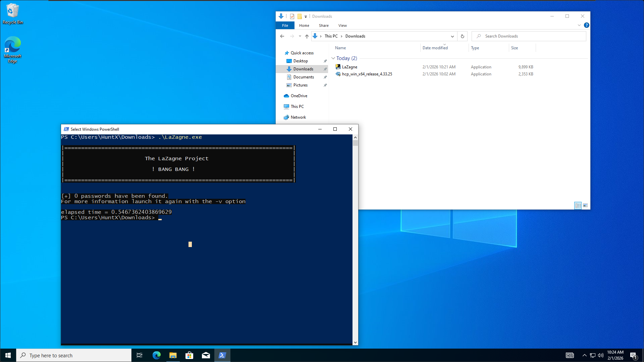Open the Action Center notifications
Viewport: 644px width, 362px height.
click(634, 355)
